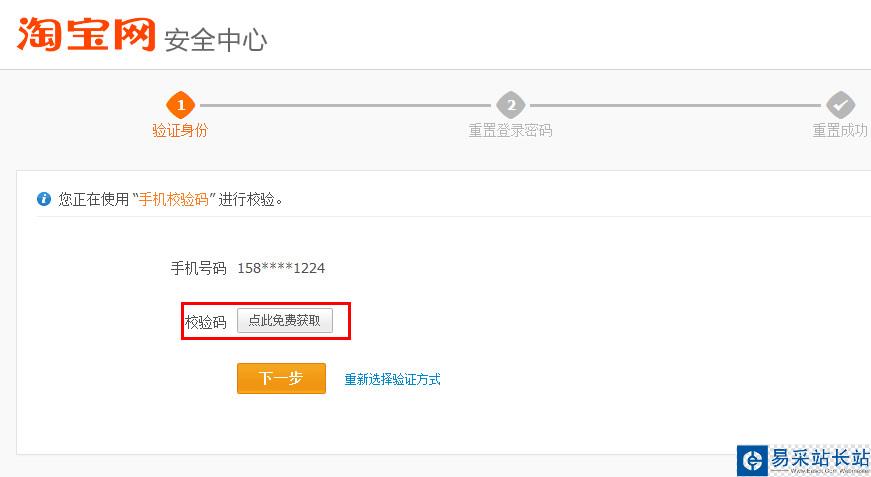
Task: Open the 重新选择验证方式 link
Action: click(393, 380)
